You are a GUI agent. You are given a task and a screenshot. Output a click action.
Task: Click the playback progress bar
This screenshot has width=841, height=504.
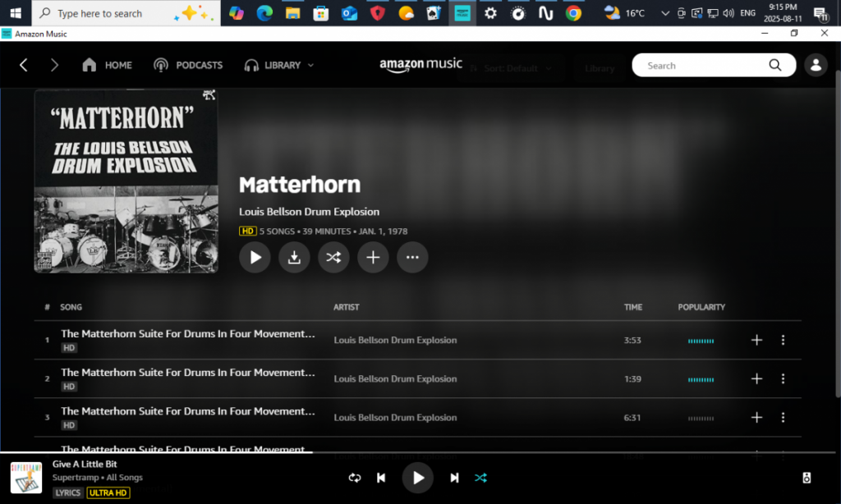418,452
